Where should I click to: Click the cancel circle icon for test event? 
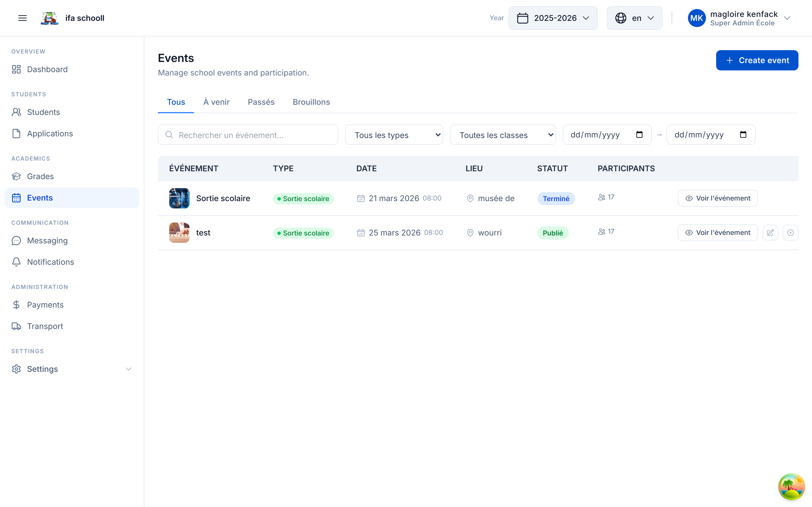point(790,233)
